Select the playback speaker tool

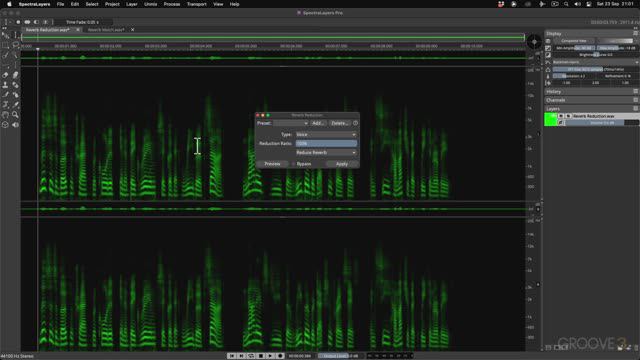[x=16, y=124]
